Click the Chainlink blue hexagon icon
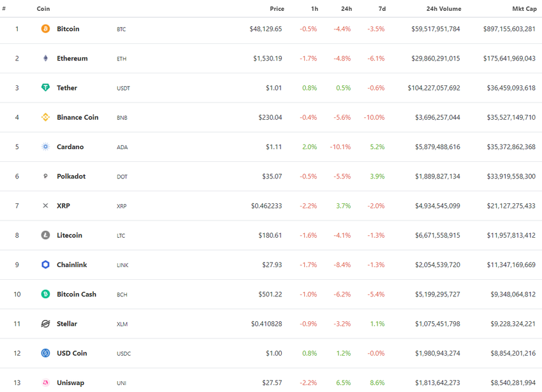 click(x=45, y=265)
